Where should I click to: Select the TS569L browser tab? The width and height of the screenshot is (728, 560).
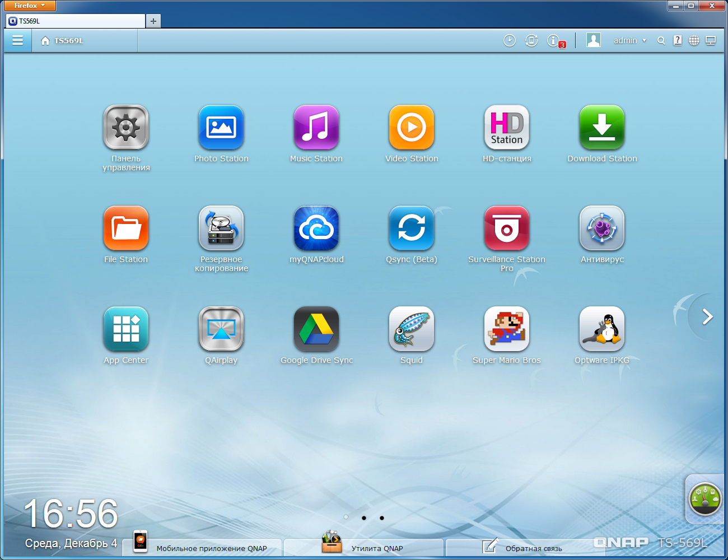(75, 21)
